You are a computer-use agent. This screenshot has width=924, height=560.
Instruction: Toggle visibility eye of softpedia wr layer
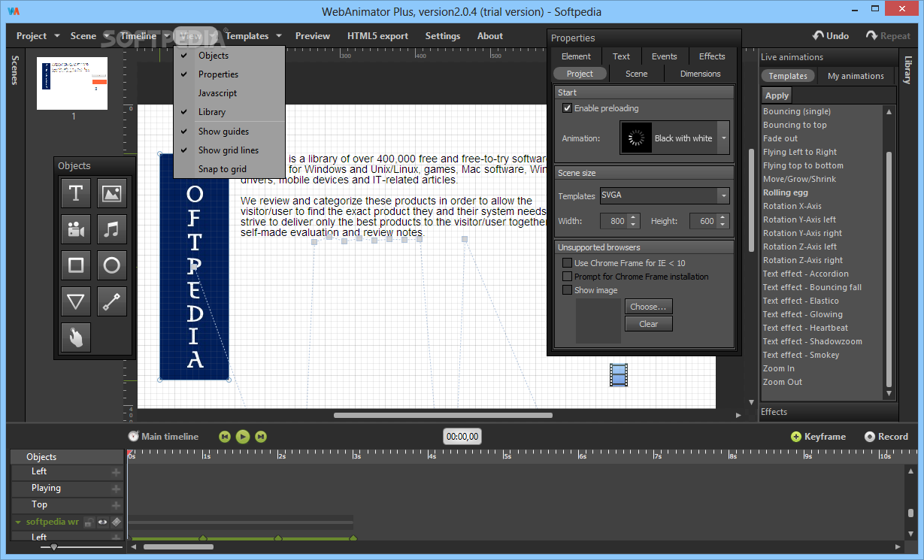(x=102, y=522)
